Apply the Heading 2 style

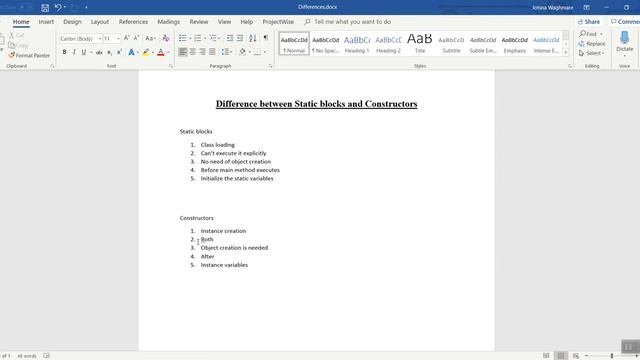[x=388, y=44]
